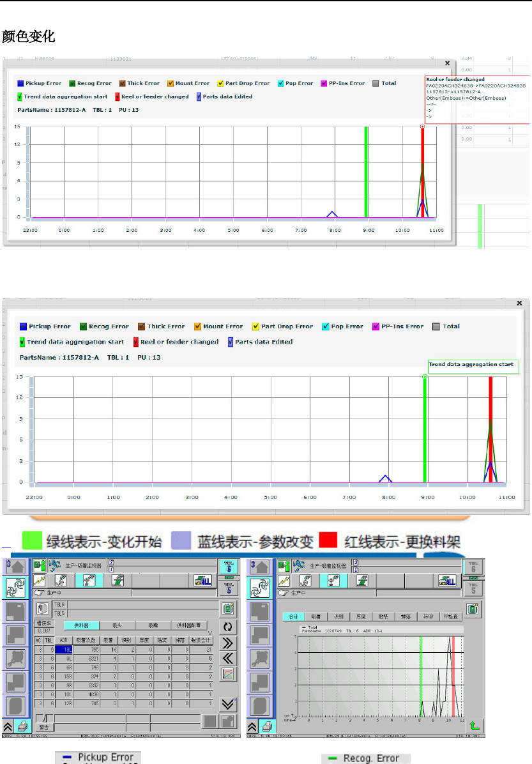Close the top trend dialog with the X
The image size is (532, 764).
[x=447, y=63]
